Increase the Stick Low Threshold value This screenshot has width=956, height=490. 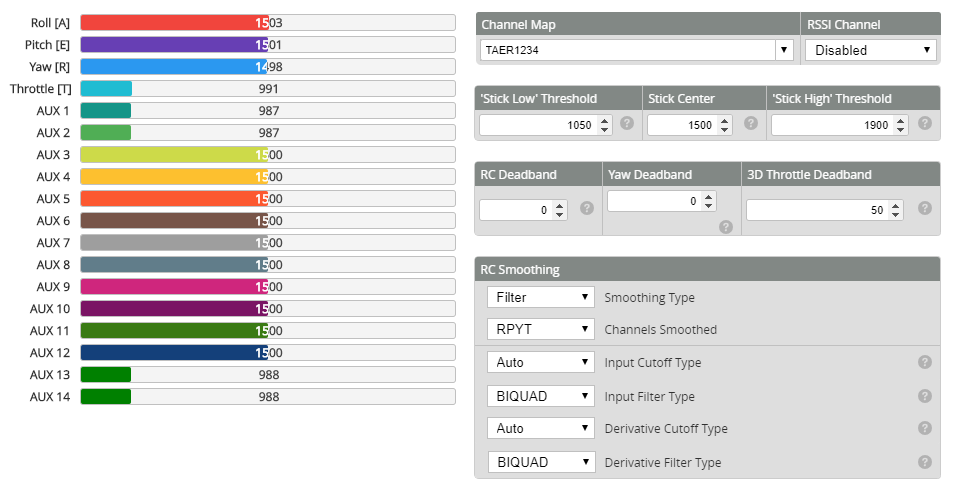(x=604, y=121)
